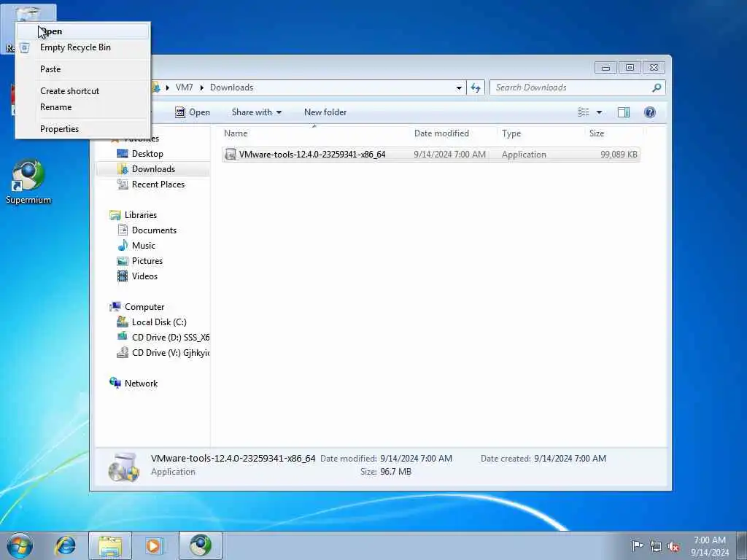This screenshot has width=747, height=560.
Task: Click the search magnifier icon
Action: (657, 87)
